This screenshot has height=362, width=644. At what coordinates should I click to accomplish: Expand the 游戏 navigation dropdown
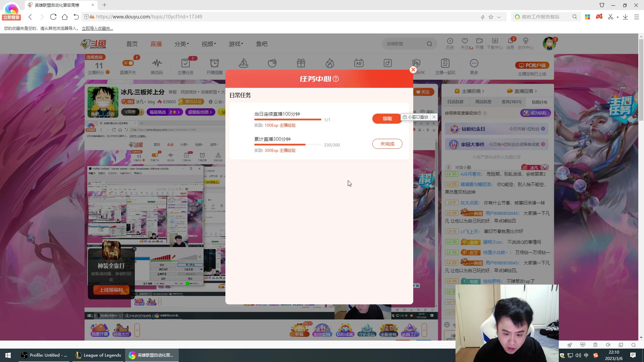tap(236, 44)
